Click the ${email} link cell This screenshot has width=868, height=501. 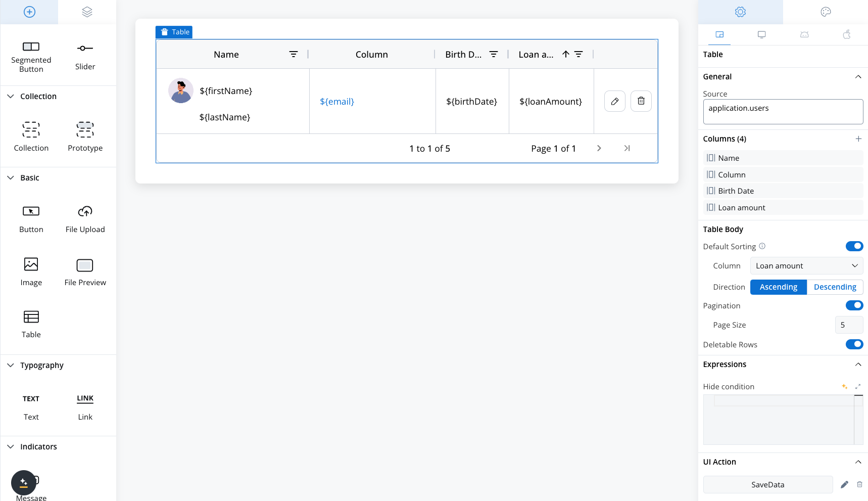coord(337,102)
